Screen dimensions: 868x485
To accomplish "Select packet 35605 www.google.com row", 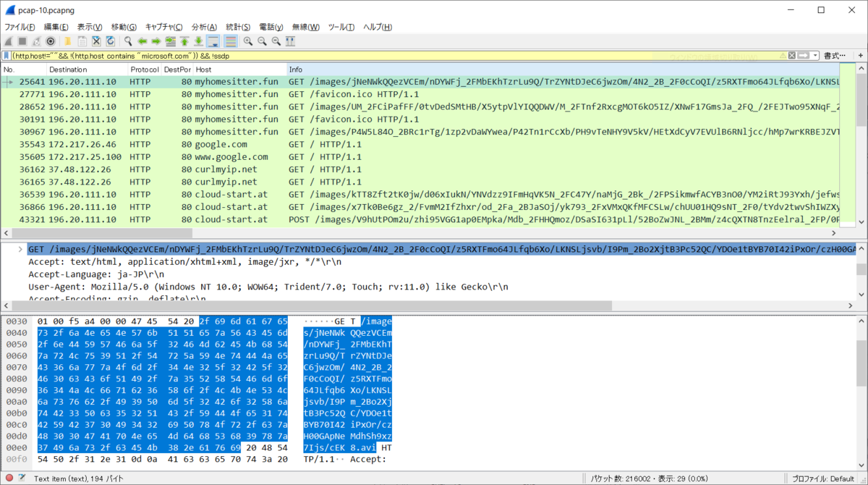I will coord(420,156).
